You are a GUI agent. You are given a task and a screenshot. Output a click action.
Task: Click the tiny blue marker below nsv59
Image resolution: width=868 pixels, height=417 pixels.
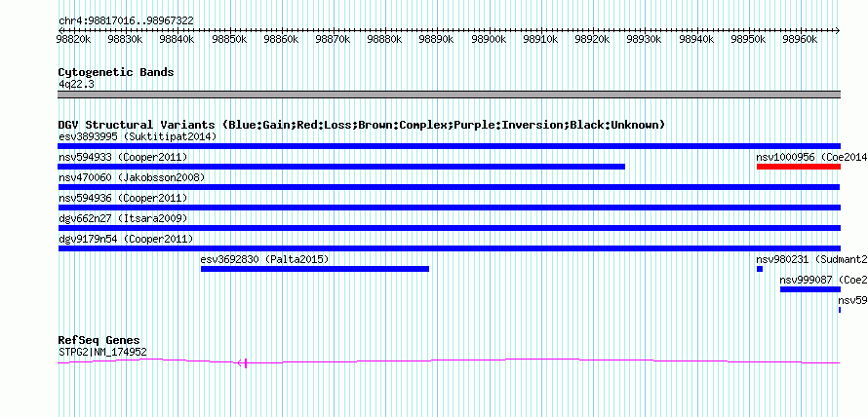[840, 310]
